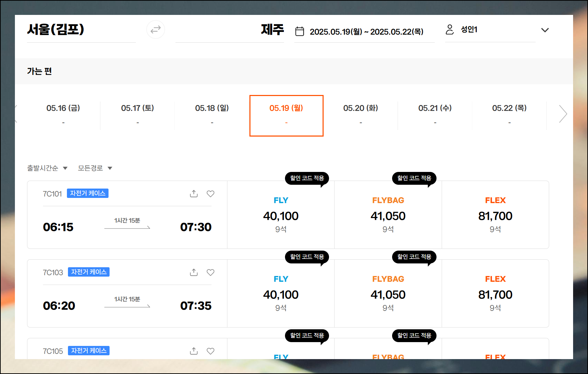Click 자전거 케이스 badge on 7C101
Viewport: 588px width, 374px height.
tap(88, 193)
